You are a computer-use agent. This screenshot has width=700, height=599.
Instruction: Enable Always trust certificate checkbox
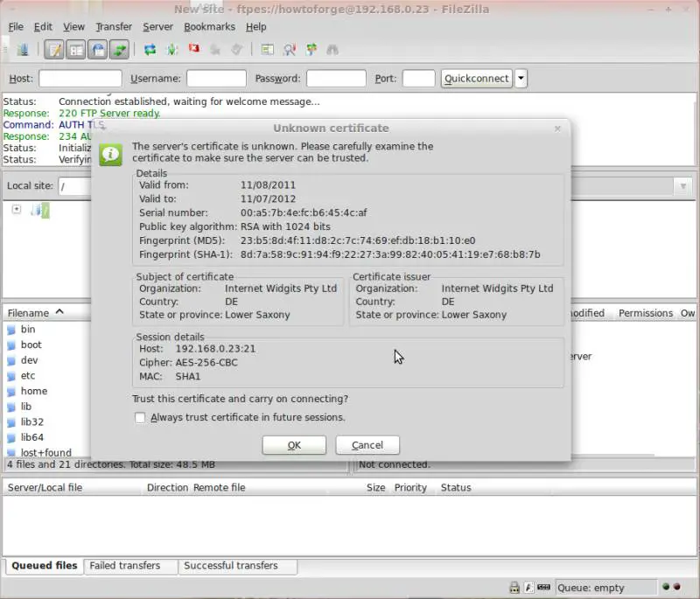click(x=140, y=417)
